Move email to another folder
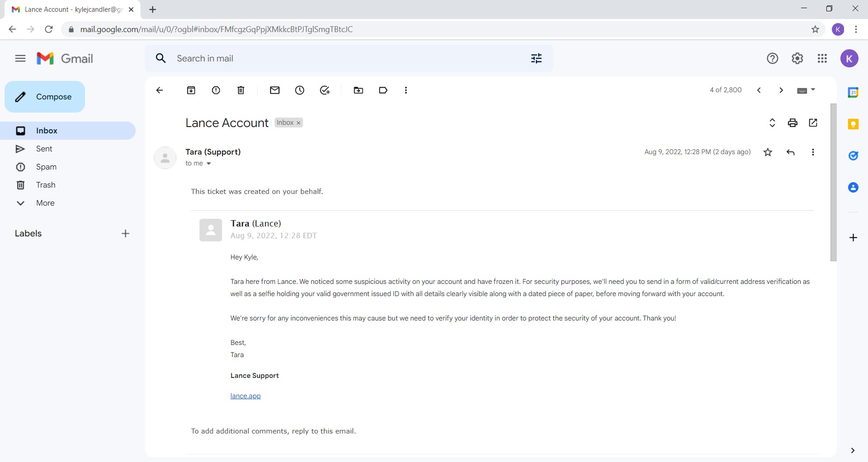 pyautogui.click(x=358, y=90)
